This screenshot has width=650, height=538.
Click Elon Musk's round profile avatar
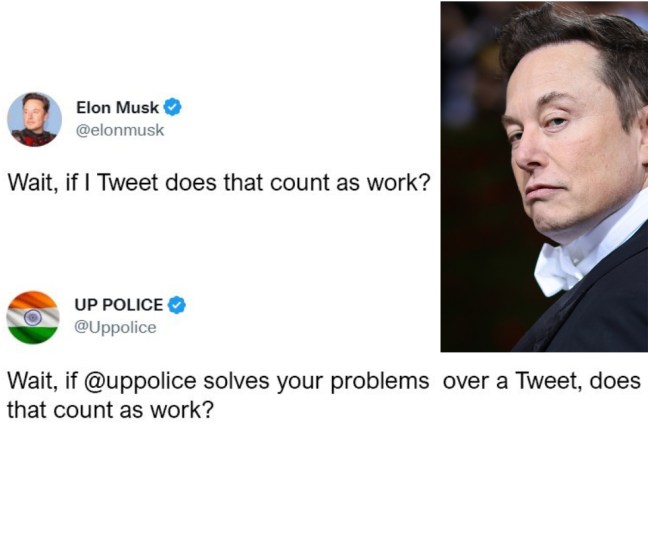[34, 119]
